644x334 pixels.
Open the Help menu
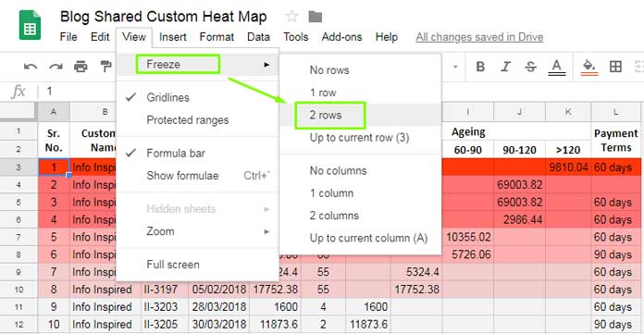pyautogui.click(x=387, y=37)
